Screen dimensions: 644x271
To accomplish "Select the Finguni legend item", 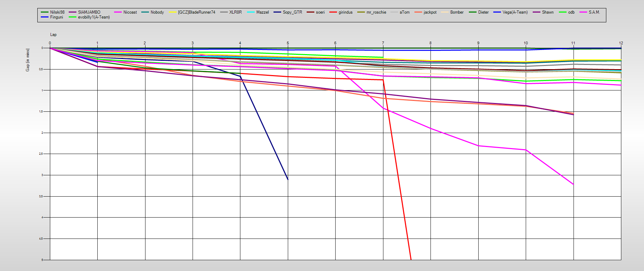I will pos(57,17).
